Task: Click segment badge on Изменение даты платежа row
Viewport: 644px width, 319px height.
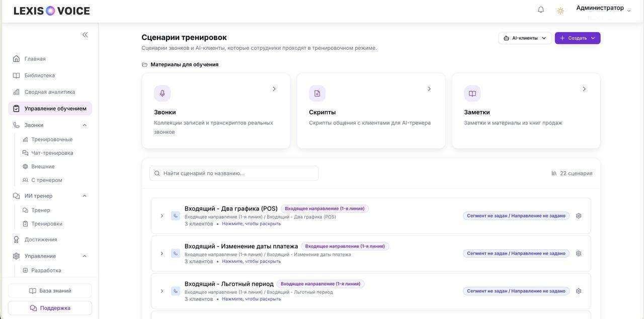Action: point(516,254)
